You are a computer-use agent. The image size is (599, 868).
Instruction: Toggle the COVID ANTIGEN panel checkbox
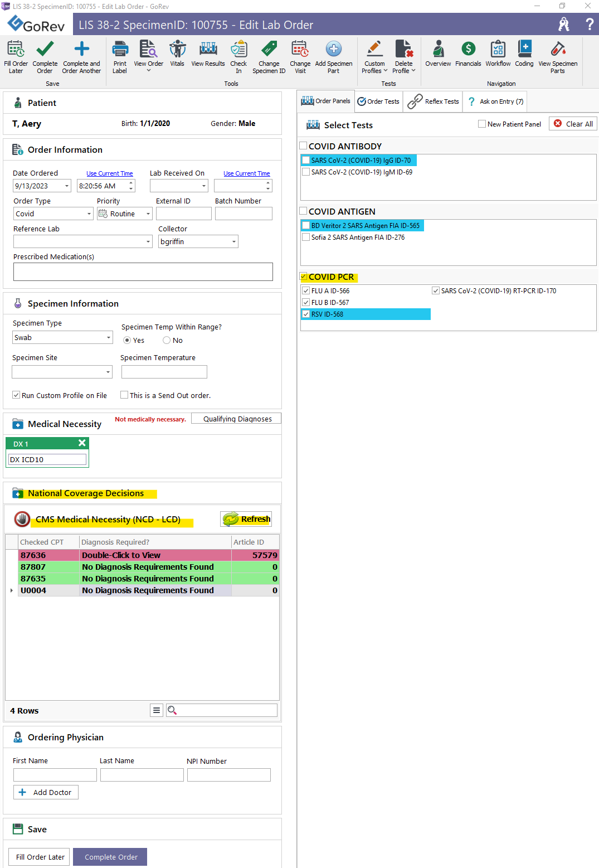click(x=303, y=211)
